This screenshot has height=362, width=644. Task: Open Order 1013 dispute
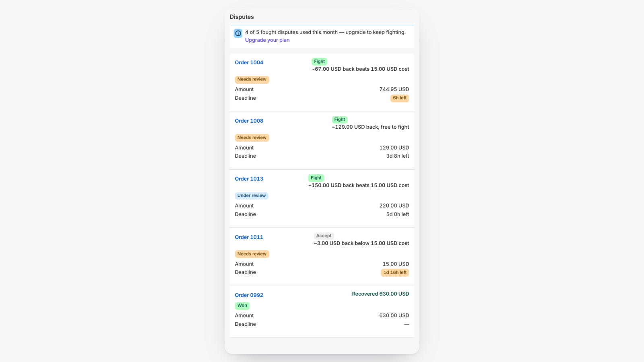point(249,179)
